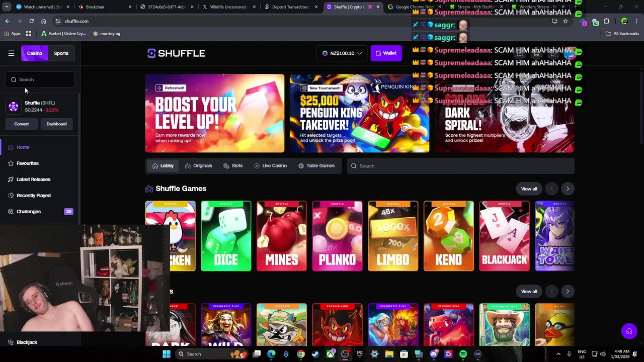The height and width of the screenshot is (362, 644).
Task: Open the SHFL Dashboard button
Action: 56,124
